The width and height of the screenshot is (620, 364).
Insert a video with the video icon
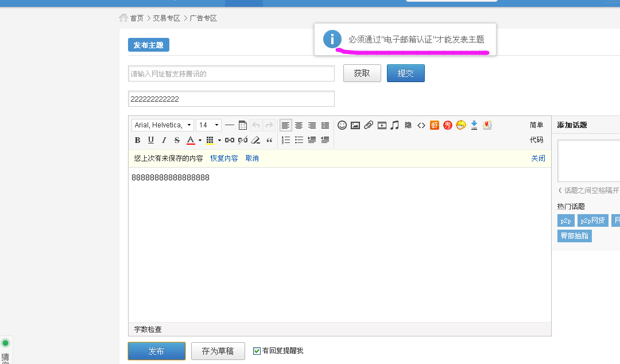click(x=382, y=125)
